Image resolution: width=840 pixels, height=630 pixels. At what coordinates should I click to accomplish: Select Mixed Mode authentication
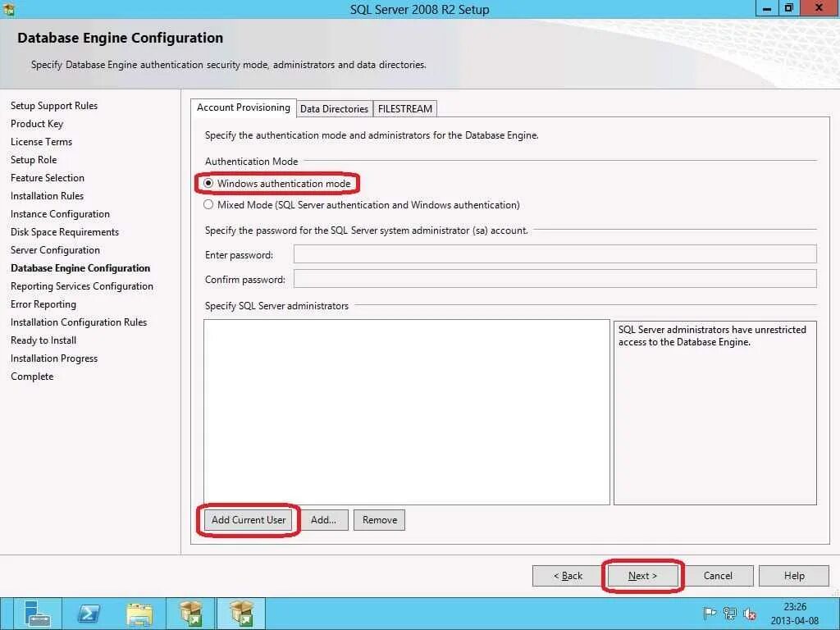tap(362, 204)
